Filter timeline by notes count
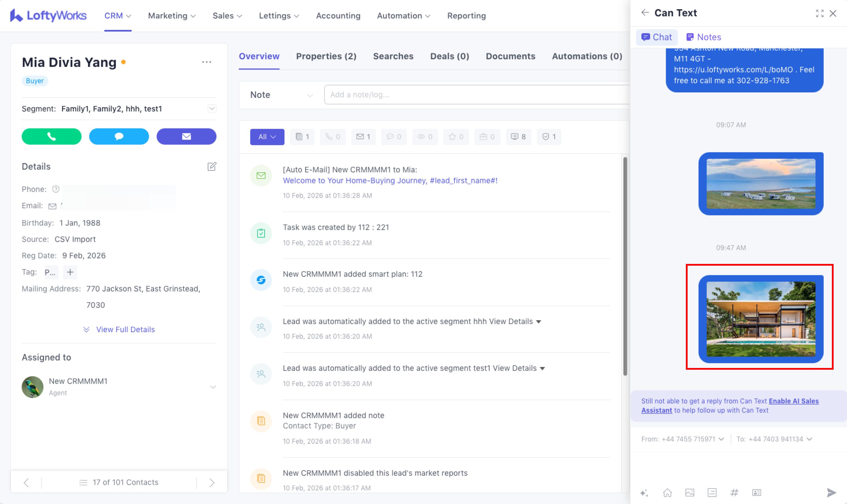 coord(302,137)
